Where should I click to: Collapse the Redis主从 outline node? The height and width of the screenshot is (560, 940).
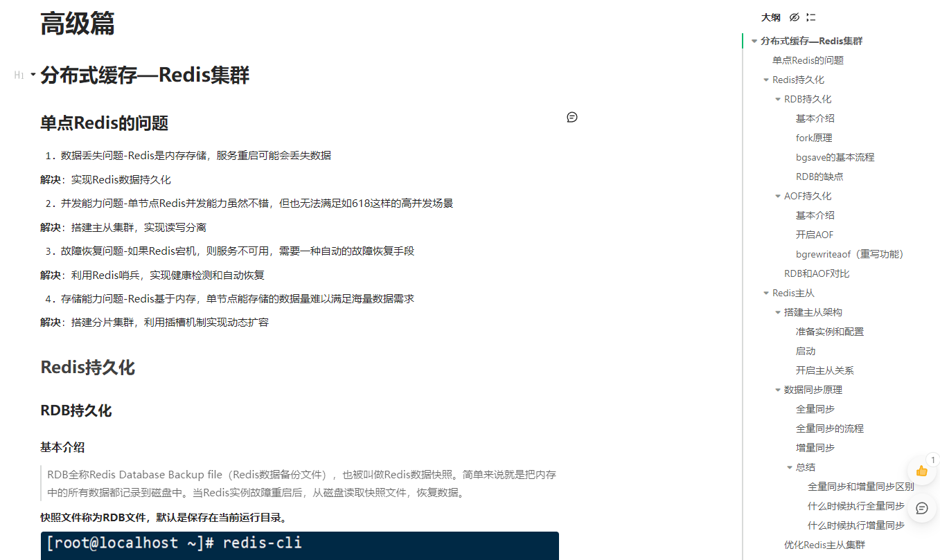click(766, 293)
